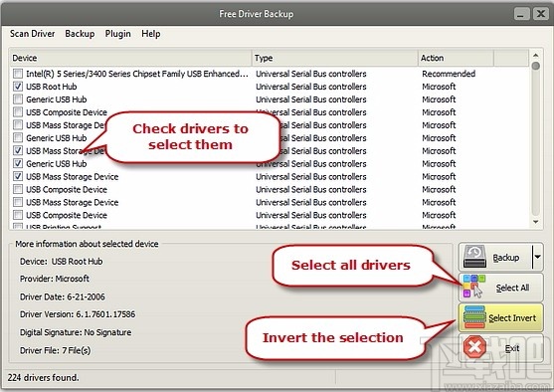Viewport: 554px width, 392px height.
Task: Click the driver list scroll down arrow
Action: pos(536,222)
